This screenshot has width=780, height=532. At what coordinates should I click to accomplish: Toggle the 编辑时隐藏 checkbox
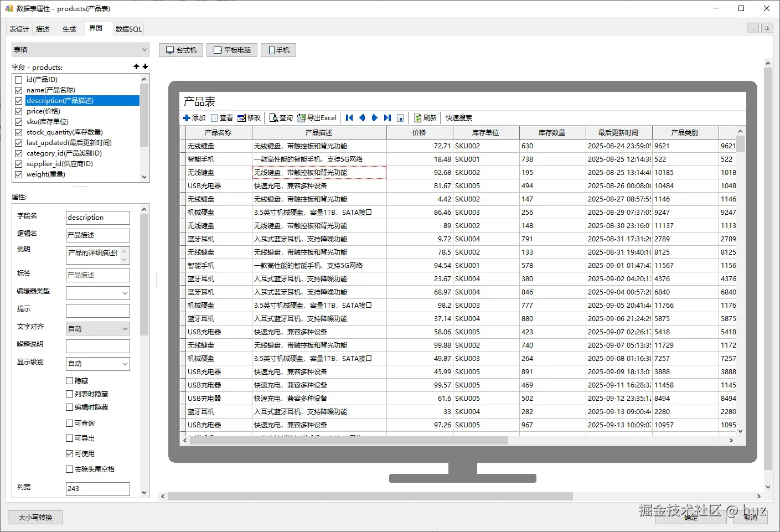[70, 407]
